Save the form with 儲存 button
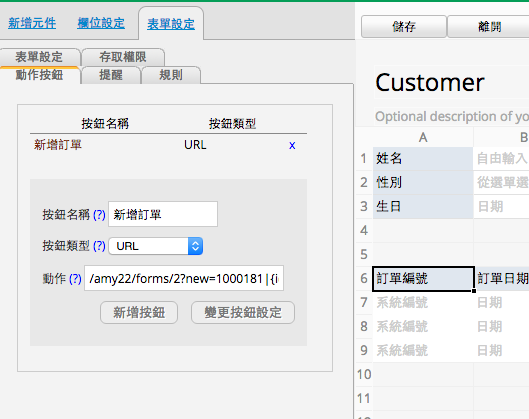The image size is (529, 419). tap(404, 26)
